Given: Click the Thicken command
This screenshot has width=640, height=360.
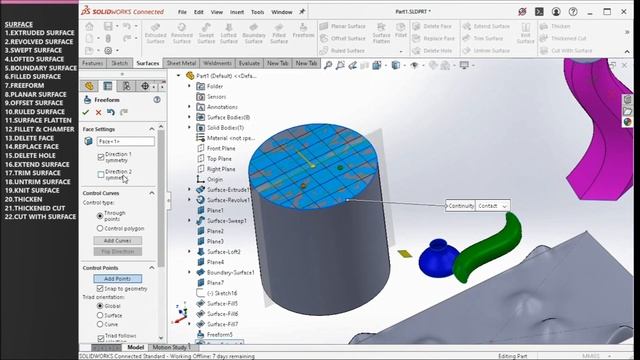Looking at the screenshot, I should tap(555, 26).
